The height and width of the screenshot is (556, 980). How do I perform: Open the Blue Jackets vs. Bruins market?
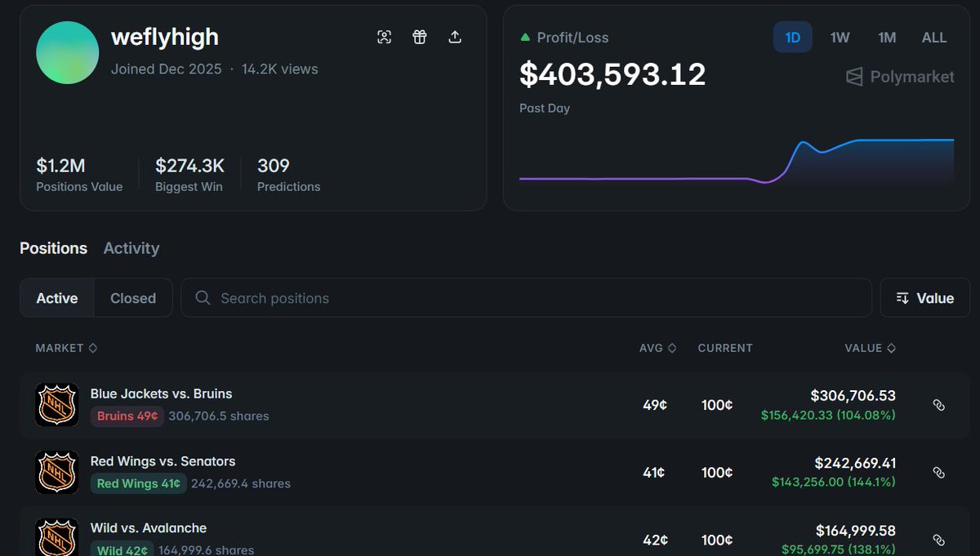[161, 394]
